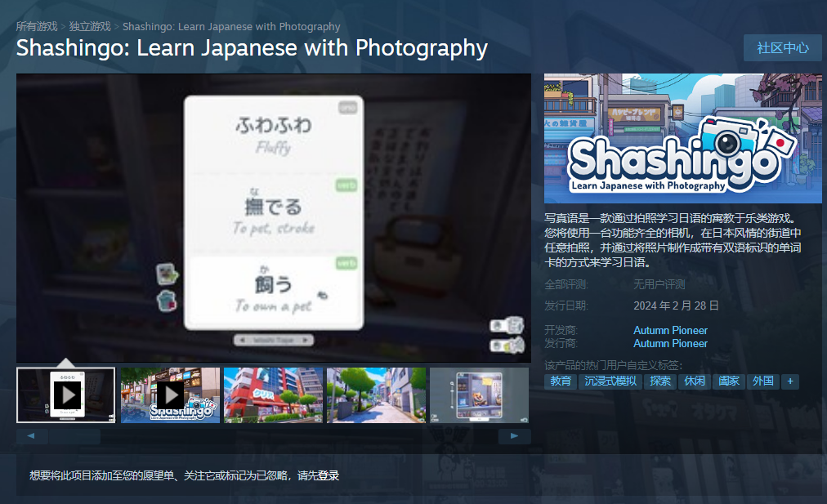Screen dimensions: 827x504
Task: Select the photo card screenshot thumbnail
Action: click(479, 395)
